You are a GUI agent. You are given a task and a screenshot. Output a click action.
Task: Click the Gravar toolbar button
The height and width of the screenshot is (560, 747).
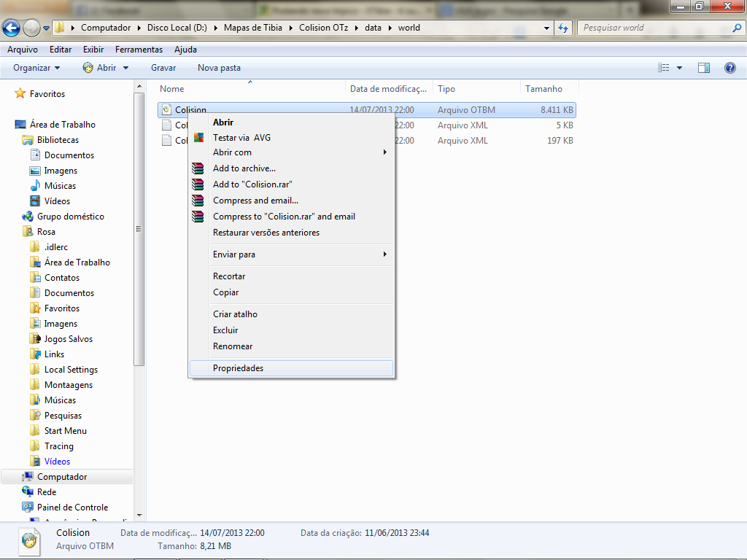163,68
